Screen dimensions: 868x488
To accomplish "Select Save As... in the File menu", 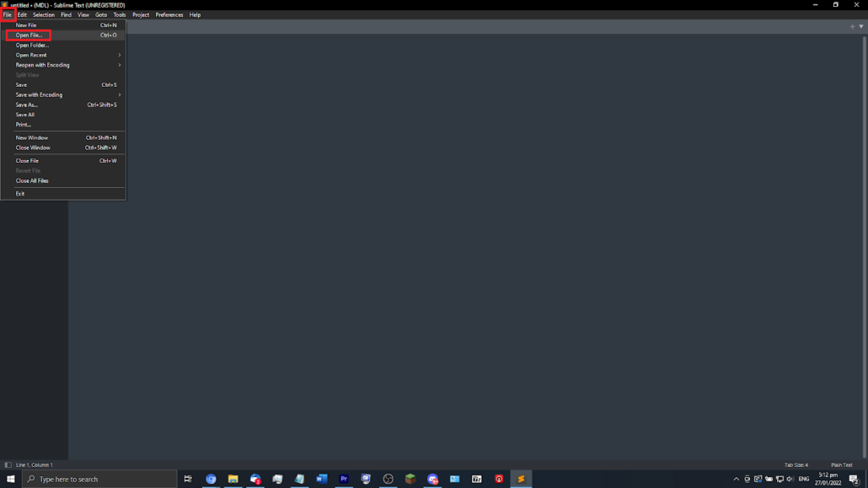I will point(27,105).
